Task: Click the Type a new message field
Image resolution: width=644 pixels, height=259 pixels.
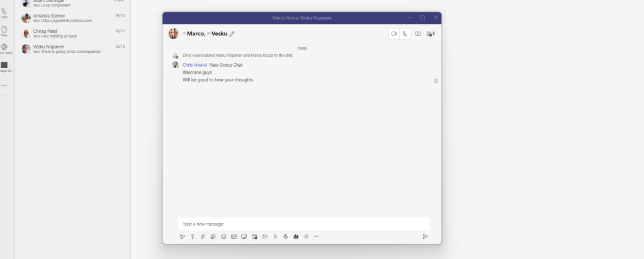Action: click(303, 224)
